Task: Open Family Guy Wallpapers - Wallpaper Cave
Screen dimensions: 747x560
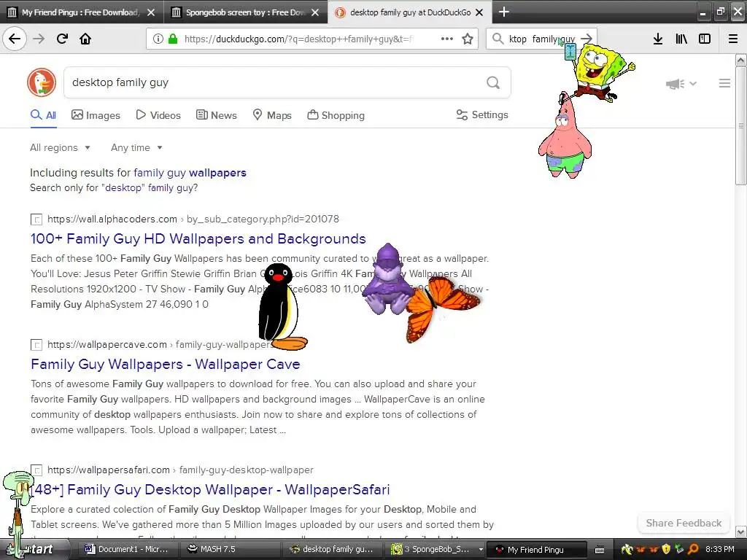Action: 166,365
